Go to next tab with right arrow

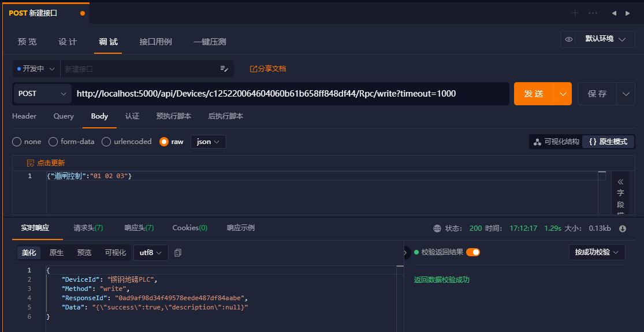(x=628, y=13)
